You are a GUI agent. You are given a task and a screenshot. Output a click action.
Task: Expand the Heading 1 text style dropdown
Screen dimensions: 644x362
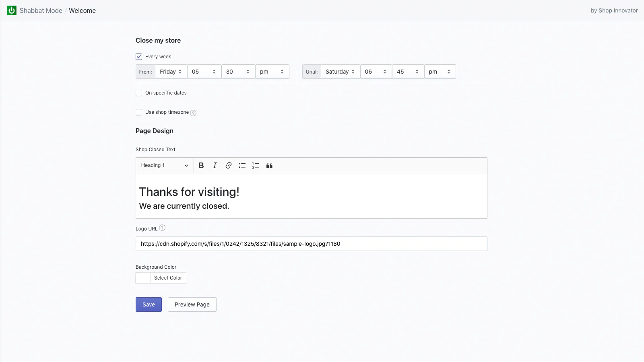tap(165, 165)
